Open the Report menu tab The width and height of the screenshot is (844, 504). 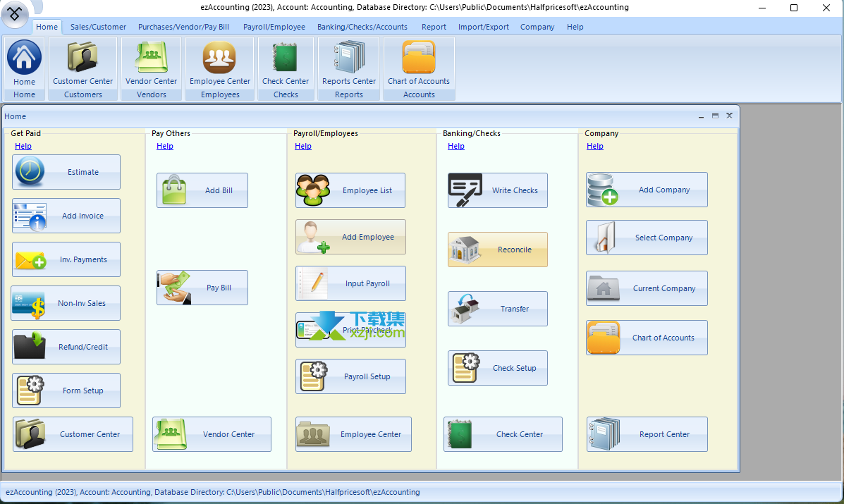(x=434, y=27)
